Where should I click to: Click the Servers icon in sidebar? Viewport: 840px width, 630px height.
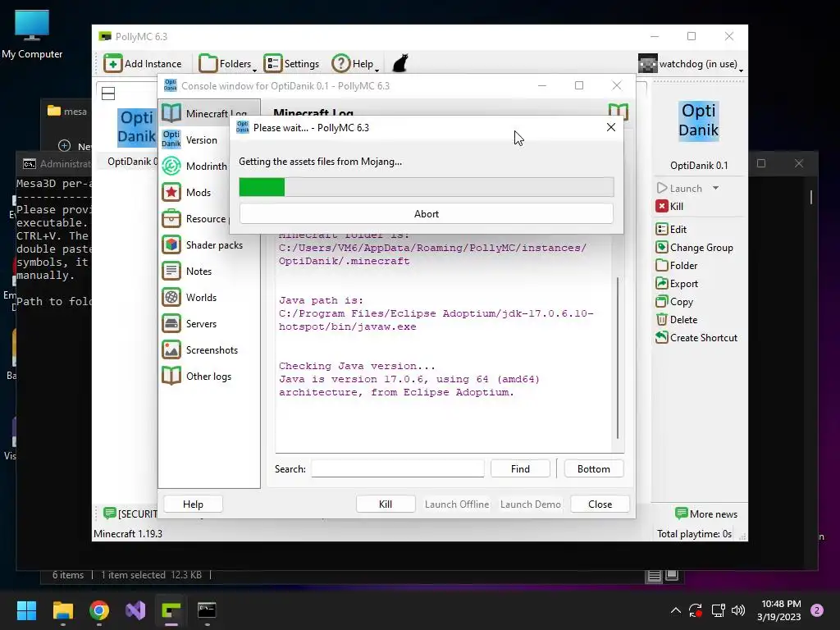pos(171,323)
